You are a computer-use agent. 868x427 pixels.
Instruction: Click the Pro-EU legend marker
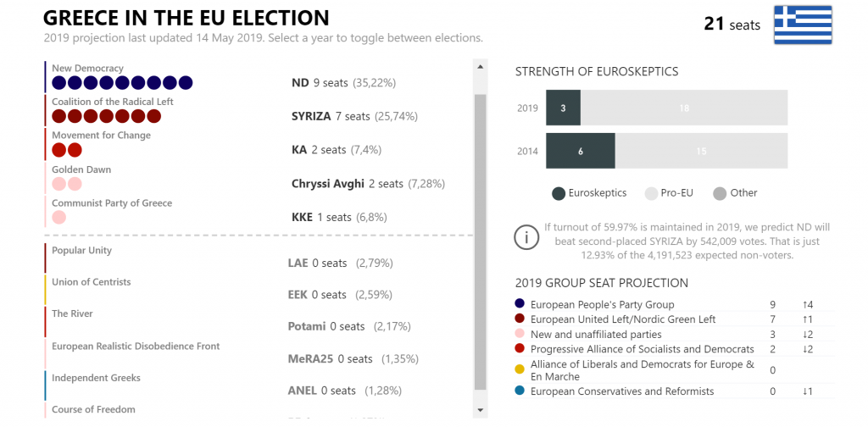coord(652,193)
